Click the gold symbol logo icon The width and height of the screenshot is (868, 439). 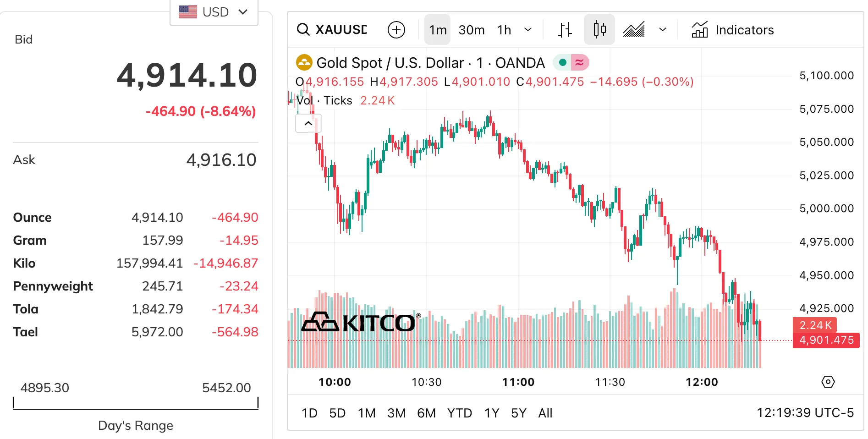pyautogui.click(x=304, y=62)
